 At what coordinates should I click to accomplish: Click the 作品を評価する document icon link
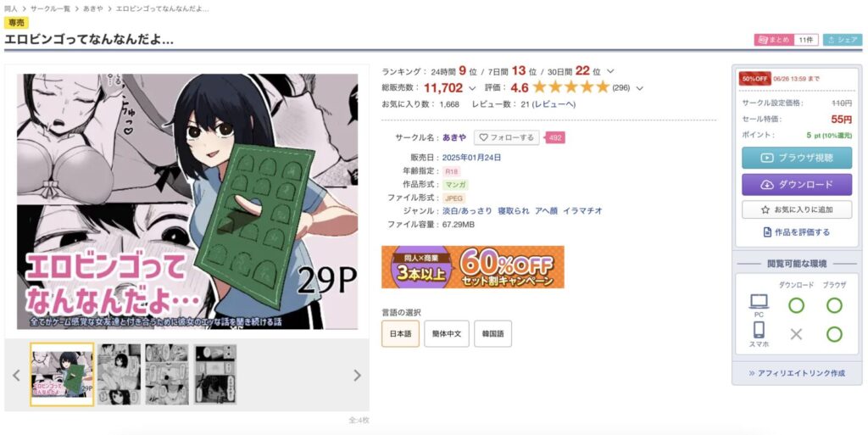click(797, 232)
